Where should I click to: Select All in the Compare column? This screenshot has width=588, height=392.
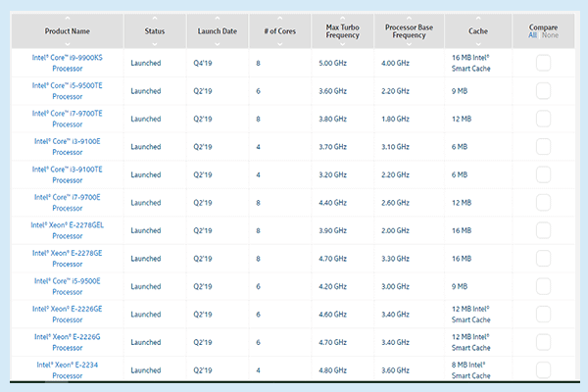532,36
